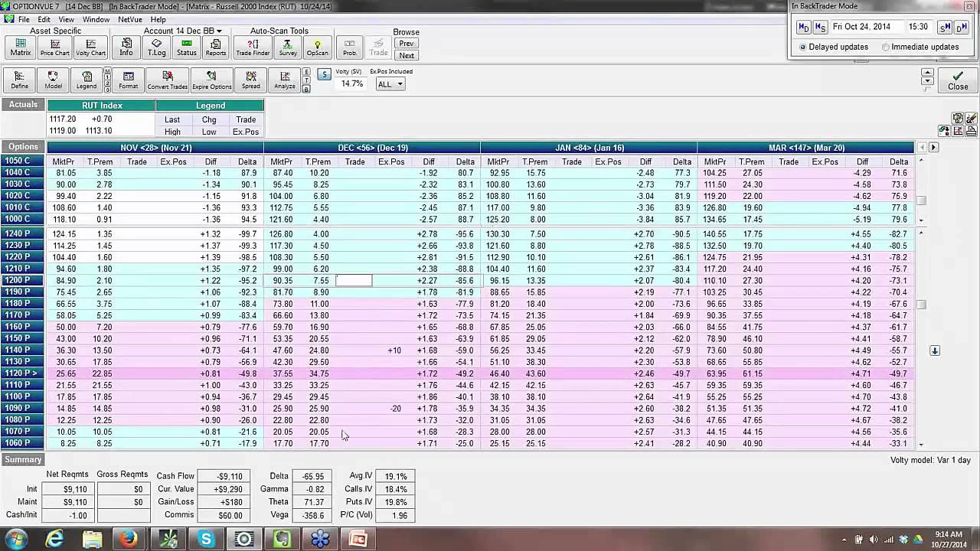Click the Volty (SV) 14.7% field
Screen dimensions: 980x551
point(351,83)
